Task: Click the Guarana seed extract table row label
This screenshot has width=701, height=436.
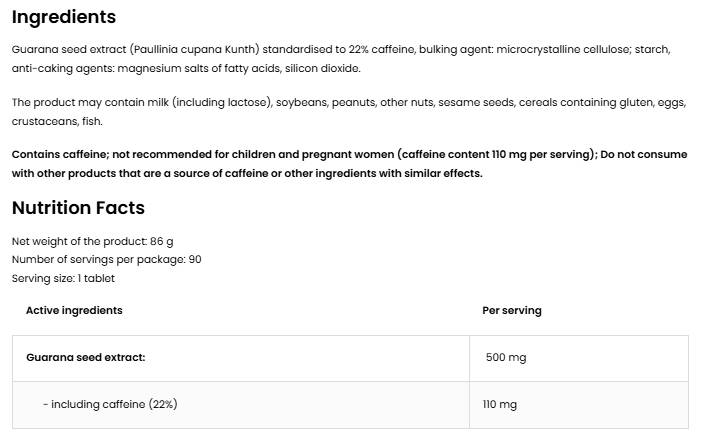Action: (85, 357)
